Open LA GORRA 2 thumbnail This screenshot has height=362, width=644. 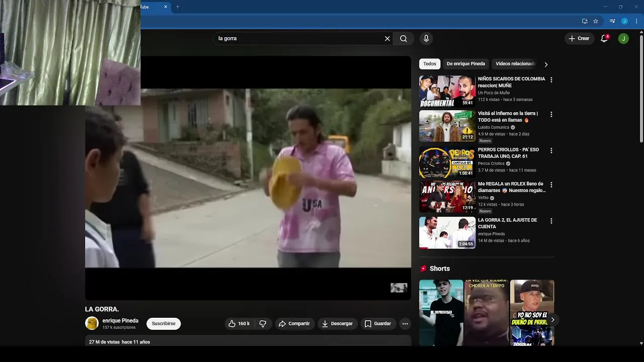tap(447, 233)
